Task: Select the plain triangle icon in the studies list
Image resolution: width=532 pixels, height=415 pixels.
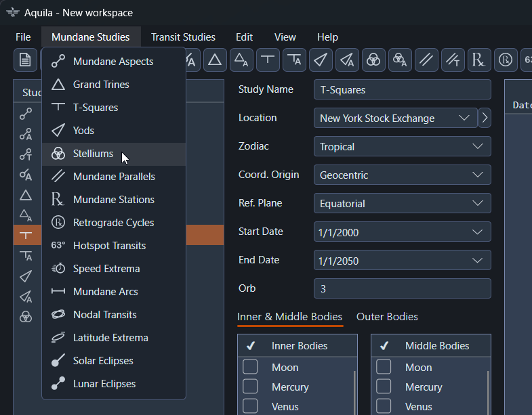Action: (x=26, y=195)
